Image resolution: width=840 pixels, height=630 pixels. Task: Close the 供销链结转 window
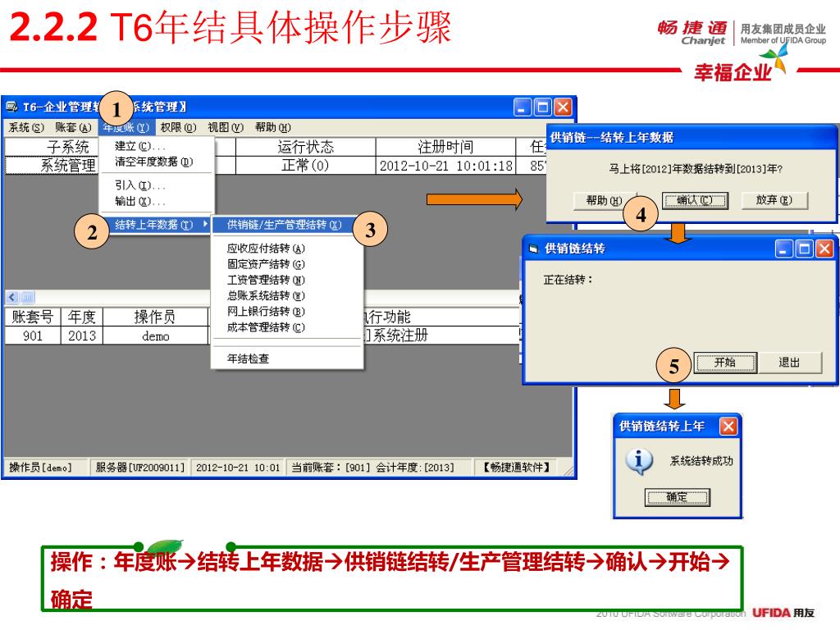824,249
